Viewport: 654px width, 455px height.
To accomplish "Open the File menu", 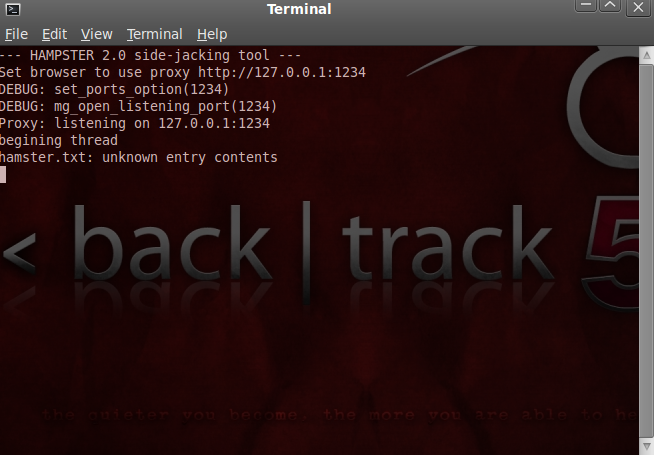I will coord(16,34).
